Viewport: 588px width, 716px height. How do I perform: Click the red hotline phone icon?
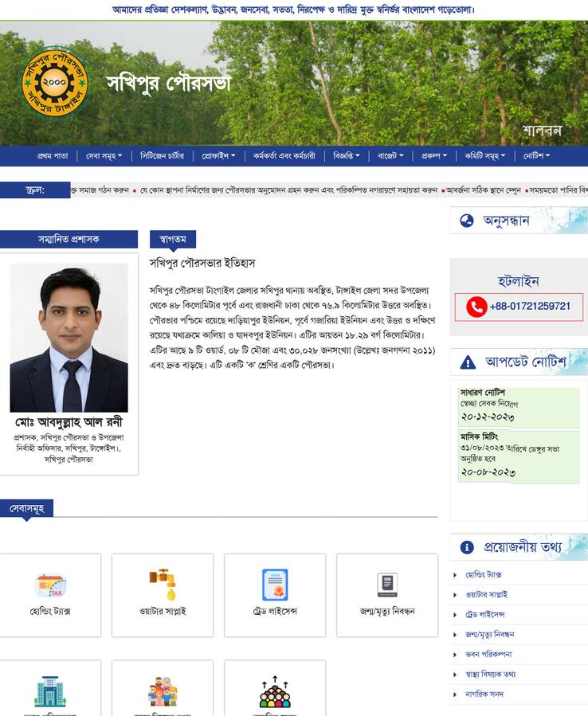(x=476, y=307)
